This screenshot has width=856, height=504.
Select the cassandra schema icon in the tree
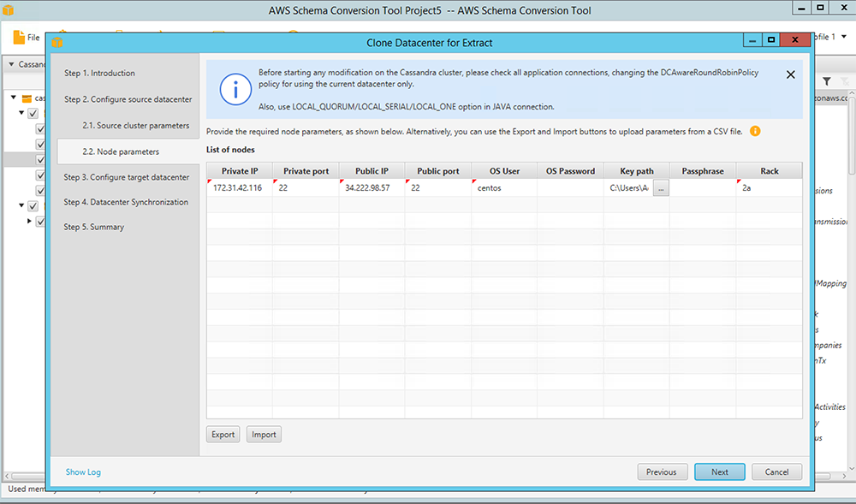27,99
